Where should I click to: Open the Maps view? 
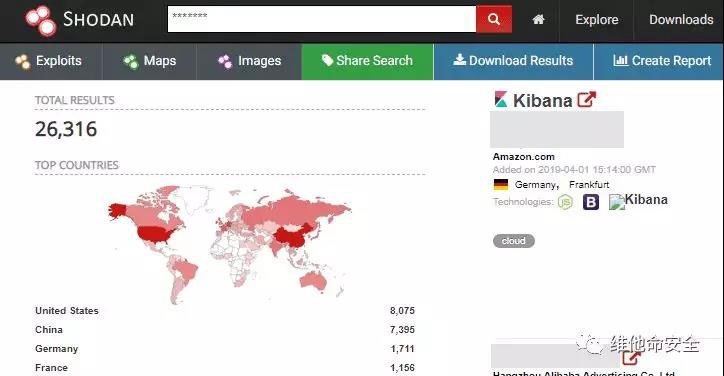tap(150, 61)
